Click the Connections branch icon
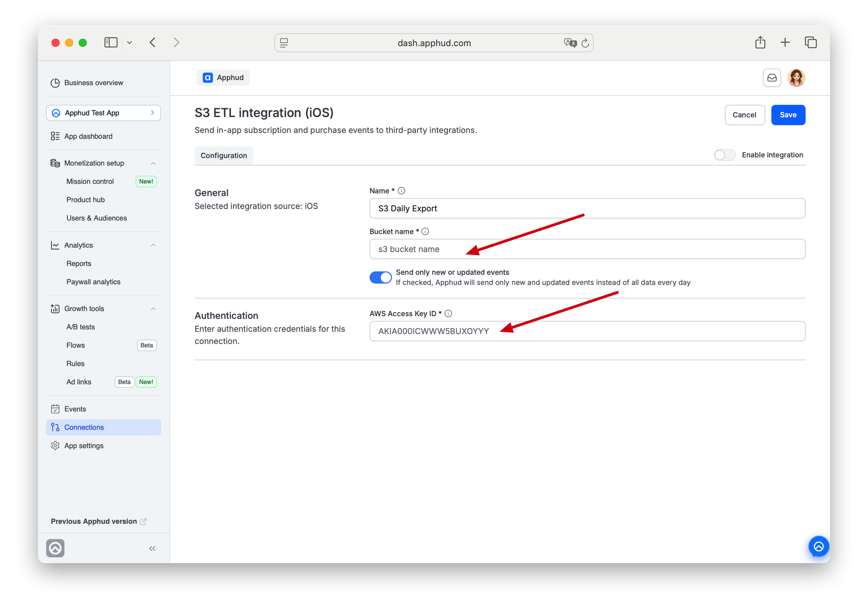This screenshot has width=868, height=614. pyautogui.click(x=55, y=427)
